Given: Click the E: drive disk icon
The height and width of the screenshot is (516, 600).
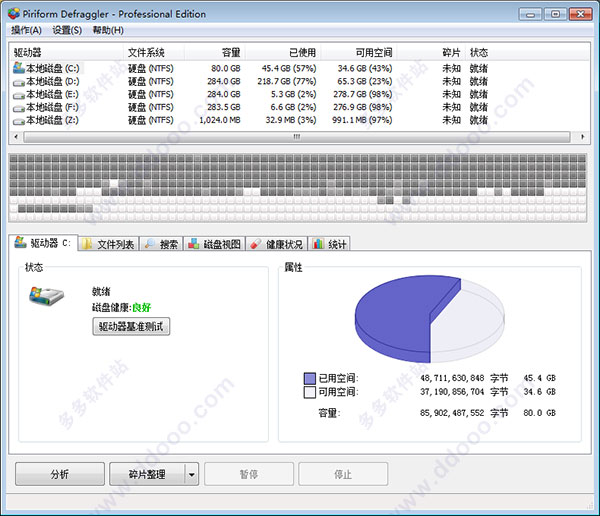Looking at the screenshot, I should click(19, 95).
